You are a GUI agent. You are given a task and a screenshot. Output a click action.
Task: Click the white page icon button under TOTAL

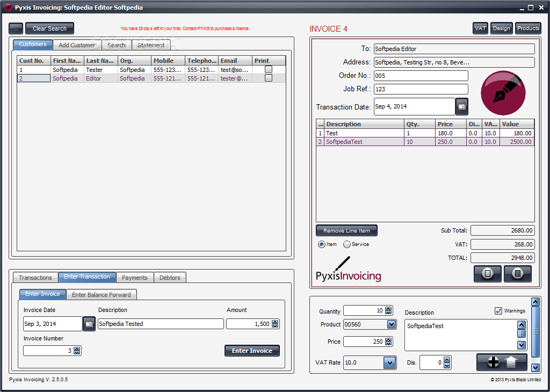pos(487,273)
